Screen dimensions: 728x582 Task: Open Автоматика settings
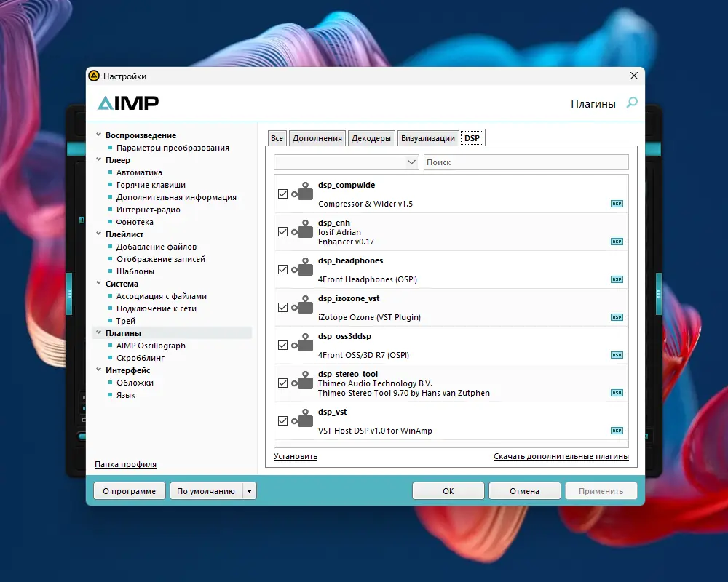tap(139, 172)
